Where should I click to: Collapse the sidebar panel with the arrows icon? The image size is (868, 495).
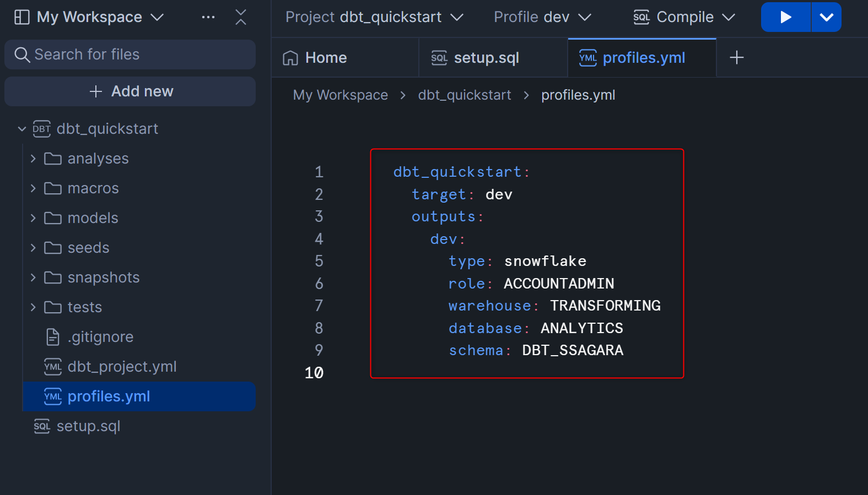pyautogui.click(x=241, y=17)
